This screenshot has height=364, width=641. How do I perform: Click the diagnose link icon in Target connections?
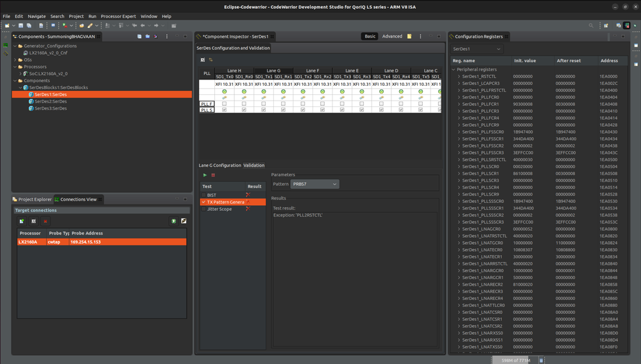coord(184,221)
